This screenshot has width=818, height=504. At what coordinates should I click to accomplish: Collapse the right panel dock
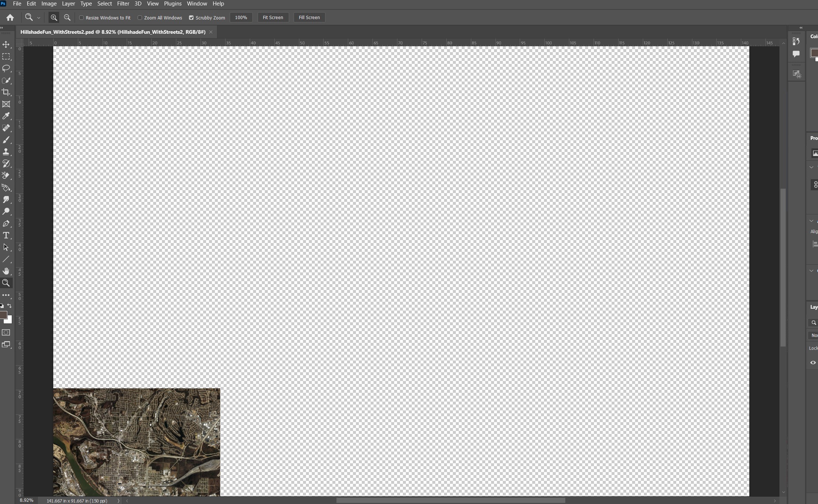[801, 28]
